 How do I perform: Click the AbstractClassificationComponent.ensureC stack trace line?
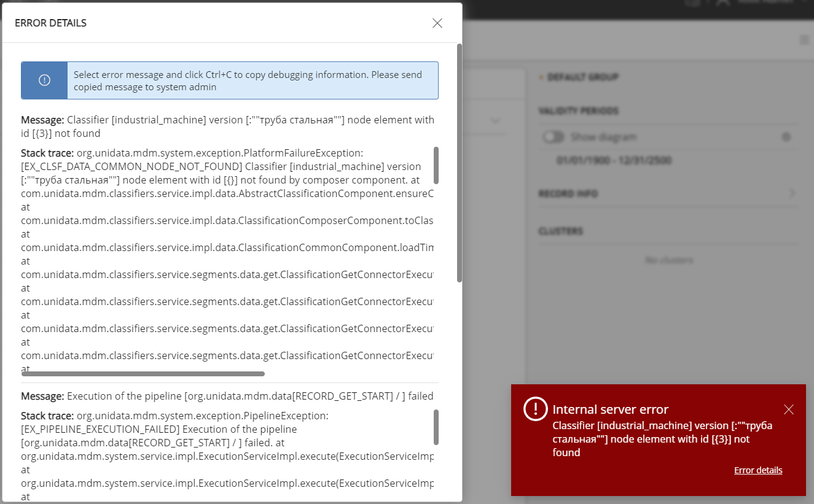[x=227, y=193]
